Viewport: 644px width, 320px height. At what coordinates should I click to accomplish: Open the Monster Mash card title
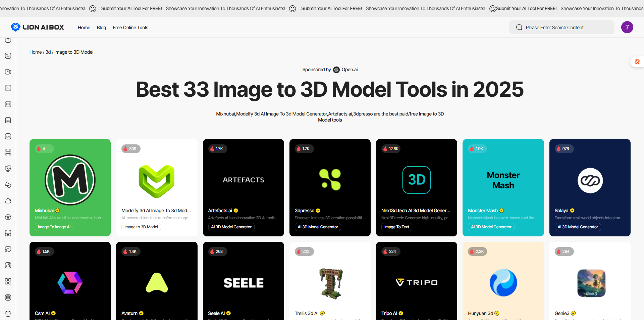483,211
